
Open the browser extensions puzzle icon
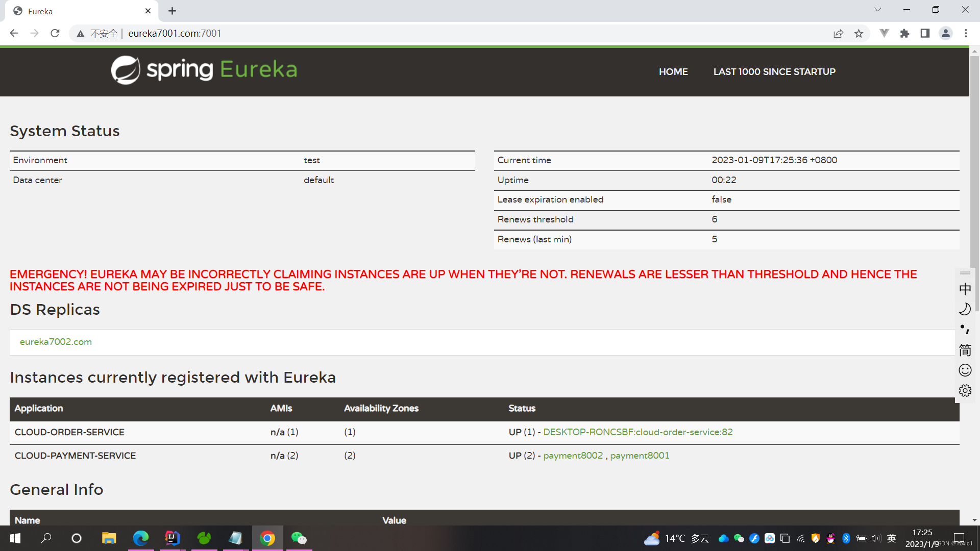point(904,34)
